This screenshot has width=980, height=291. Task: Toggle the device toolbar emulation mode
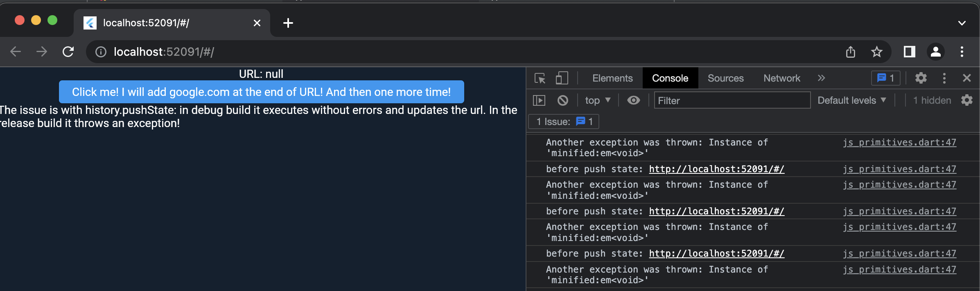[x=562, y=78]
